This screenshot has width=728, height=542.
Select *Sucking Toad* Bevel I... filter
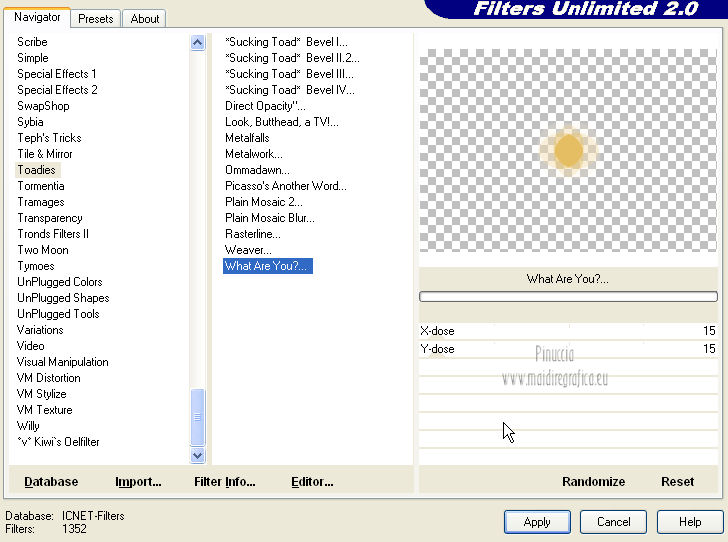pos(286,42)
